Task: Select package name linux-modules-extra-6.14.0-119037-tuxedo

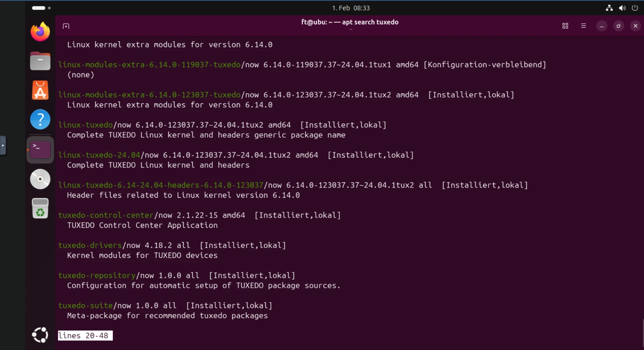Action: tap(149, 65)
